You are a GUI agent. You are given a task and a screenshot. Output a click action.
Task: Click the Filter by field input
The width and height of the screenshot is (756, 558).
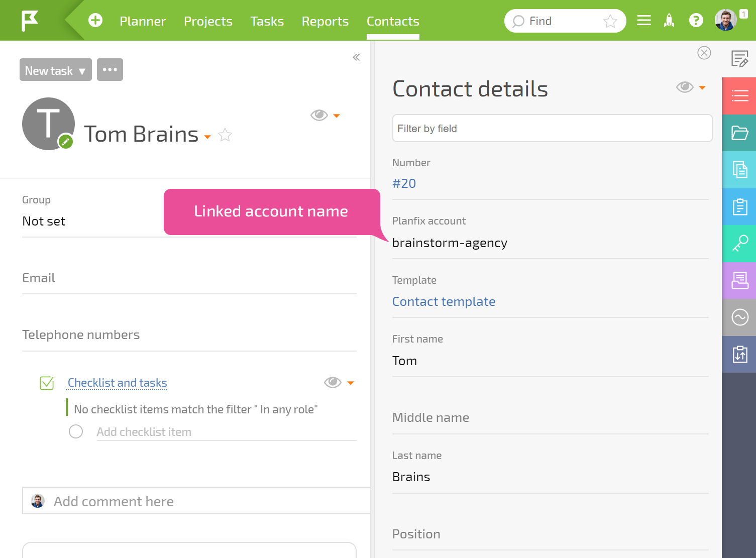coord(552,129)
